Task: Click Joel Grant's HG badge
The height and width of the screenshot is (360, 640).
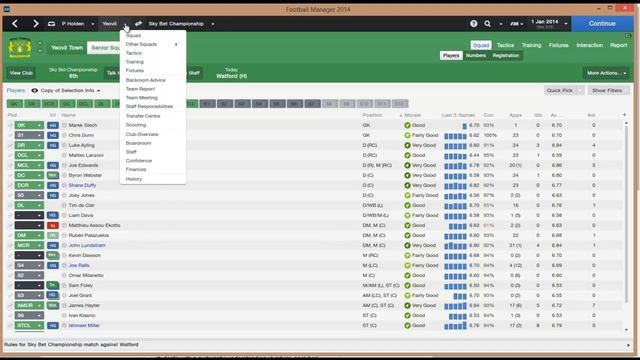Action: coord(53,295)
